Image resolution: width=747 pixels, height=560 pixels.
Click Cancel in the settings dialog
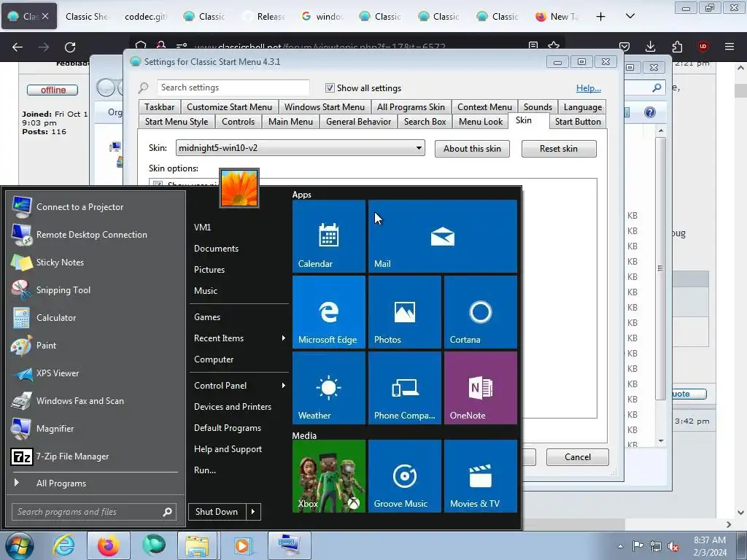[578, 457]
